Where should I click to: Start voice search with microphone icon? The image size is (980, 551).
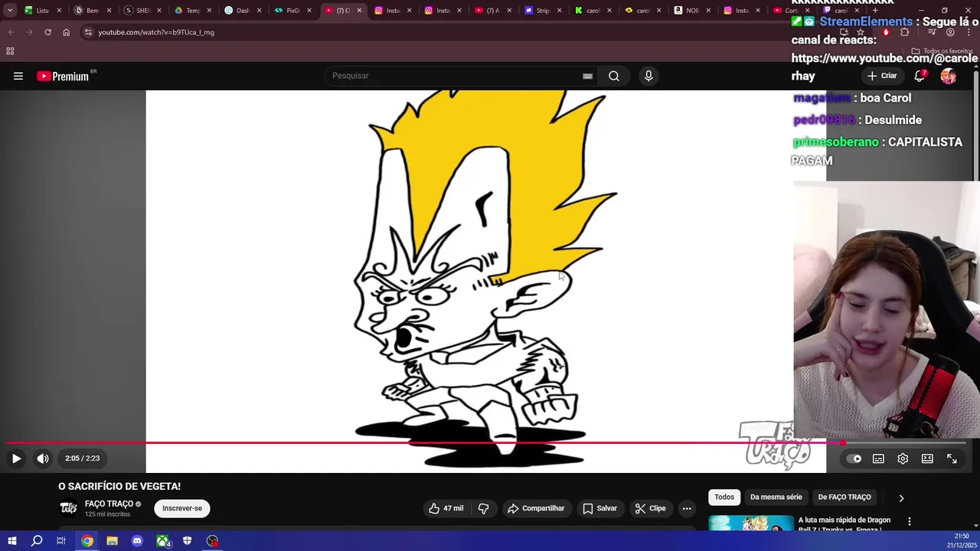click(648, 76)
